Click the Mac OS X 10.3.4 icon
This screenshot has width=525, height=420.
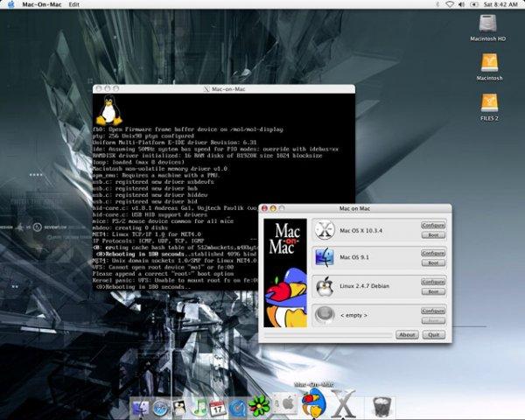(x=325, y=230)
